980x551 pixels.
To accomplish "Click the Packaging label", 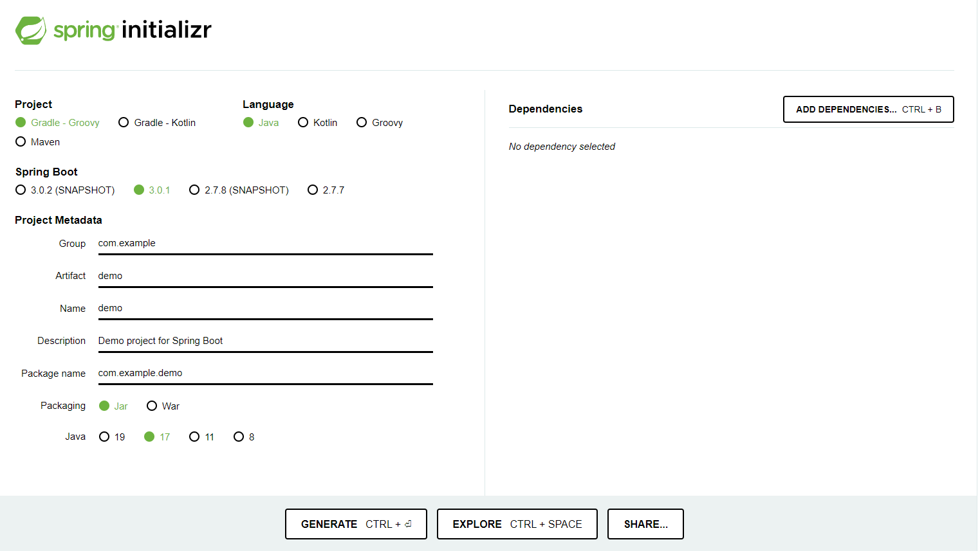I will coord(63,406).
